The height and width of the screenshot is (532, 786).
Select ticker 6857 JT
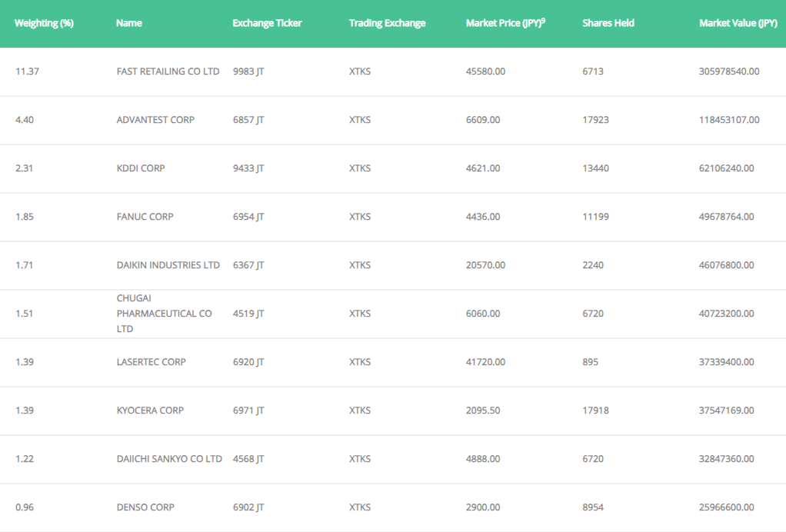248,120
